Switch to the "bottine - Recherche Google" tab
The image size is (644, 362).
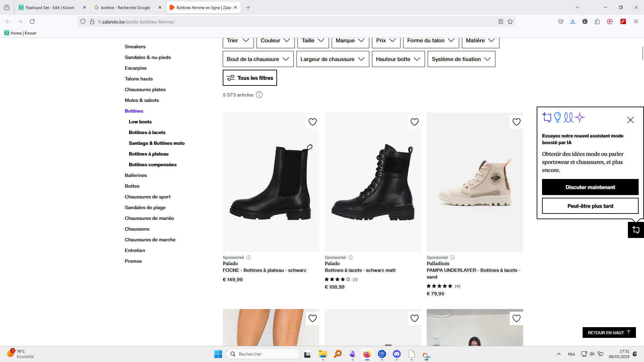(122, 7)
